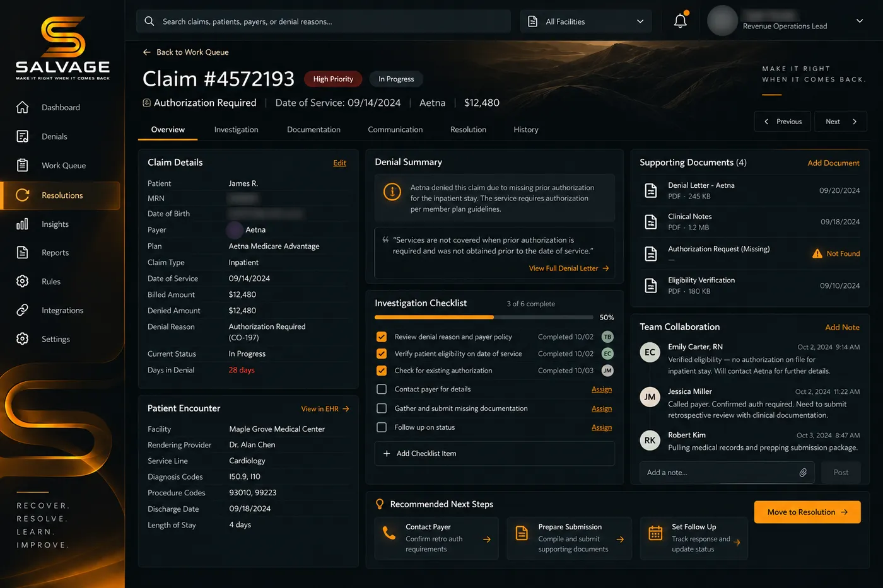Image resolution: width=883 pixels, height=588 pixels.
Task: Switch to the Documentation tab
Action: (x=313, y=130)
